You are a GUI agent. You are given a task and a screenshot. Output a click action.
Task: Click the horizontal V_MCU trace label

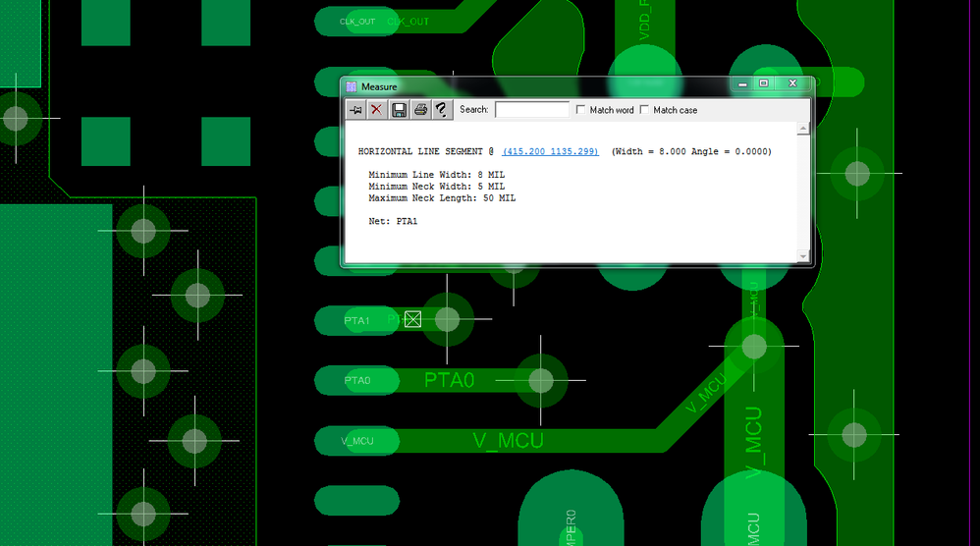click(x=508, y=440)
